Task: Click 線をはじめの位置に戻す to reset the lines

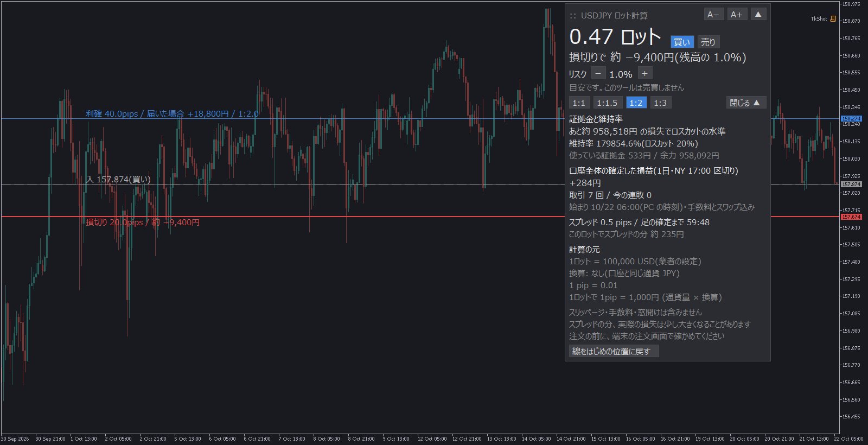Action: pos(614,351)
